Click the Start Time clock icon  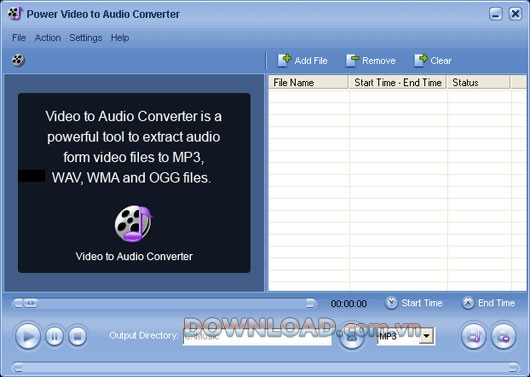coord(391,303)
